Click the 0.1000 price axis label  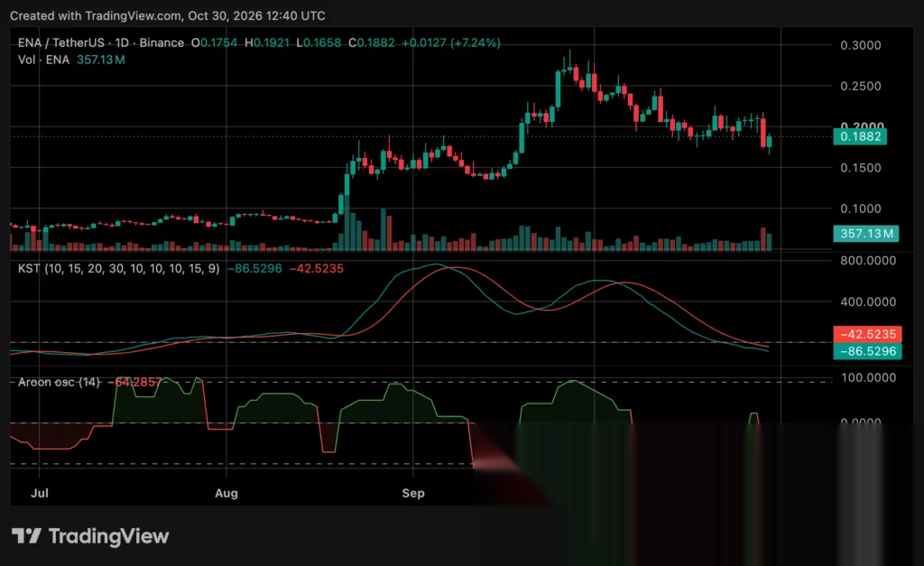click(860, 209)
